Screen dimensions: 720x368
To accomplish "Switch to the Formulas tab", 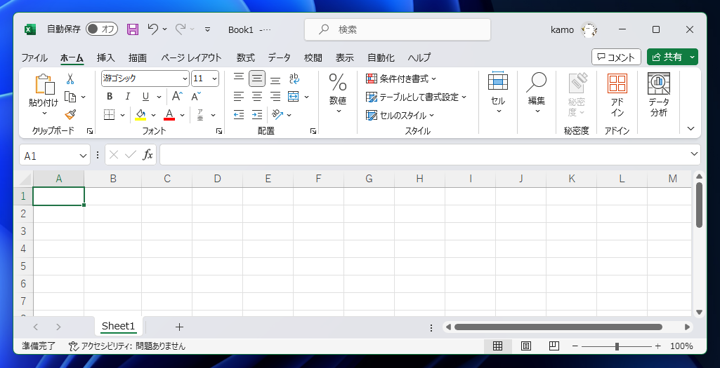I will pyautogui.click(x=246, y=58).
